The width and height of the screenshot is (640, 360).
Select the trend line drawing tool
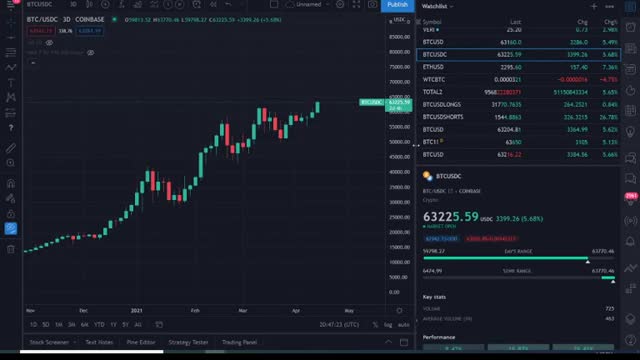[x=11, y=37]
